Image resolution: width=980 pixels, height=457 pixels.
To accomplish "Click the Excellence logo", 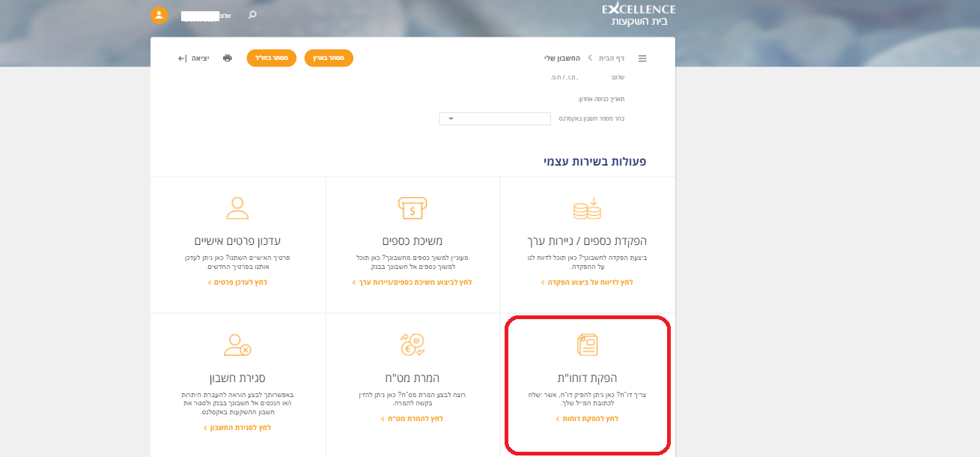I will tap(637, 13).
